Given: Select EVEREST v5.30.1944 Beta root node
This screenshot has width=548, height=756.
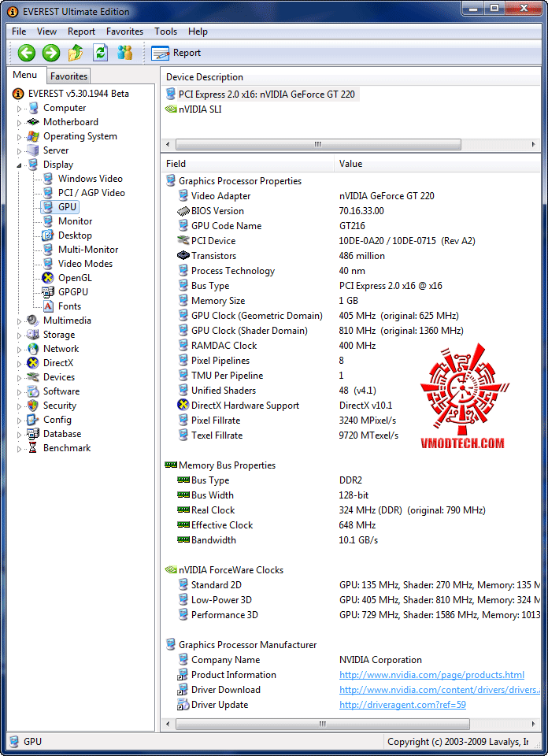Looking at the screenshot, I should click(x=79, y=94).
